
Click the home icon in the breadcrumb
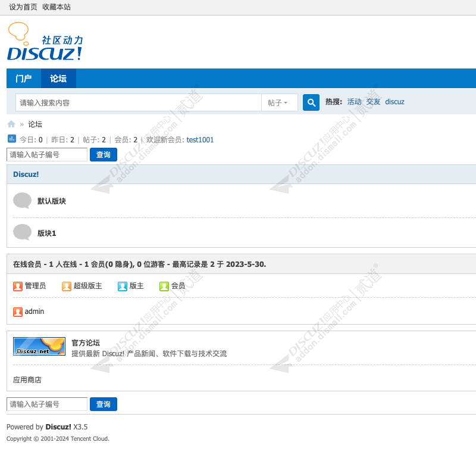tap(11, 124)
